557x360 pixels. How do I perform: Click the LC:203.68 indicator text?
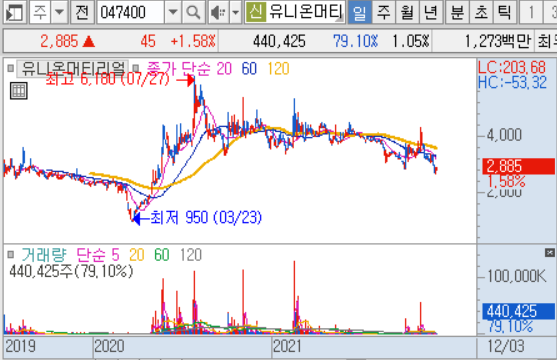512,67
